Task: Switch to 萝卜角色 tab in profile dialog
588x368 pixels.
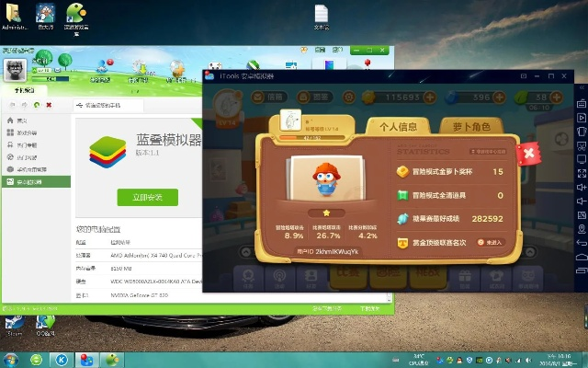Action: 471,127
